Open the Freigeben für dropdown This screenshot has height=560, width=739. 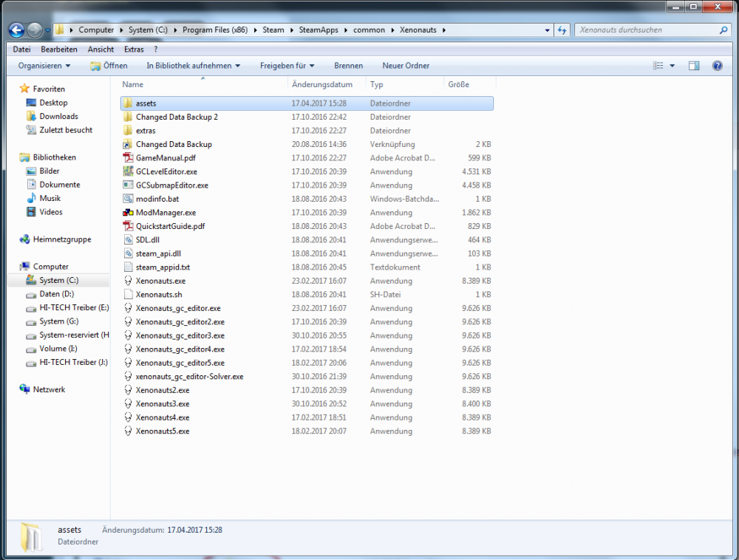pyautogui.click(x=287, y=66)
